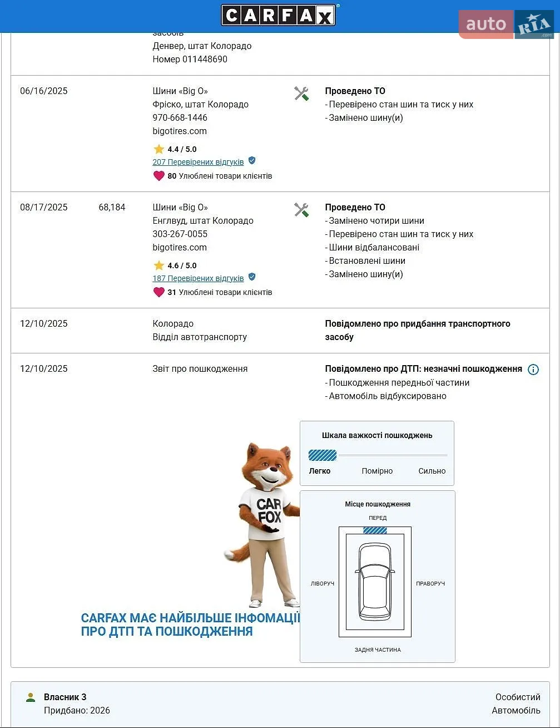Click verified shield badge after 187 reviews

pos(252,277)
